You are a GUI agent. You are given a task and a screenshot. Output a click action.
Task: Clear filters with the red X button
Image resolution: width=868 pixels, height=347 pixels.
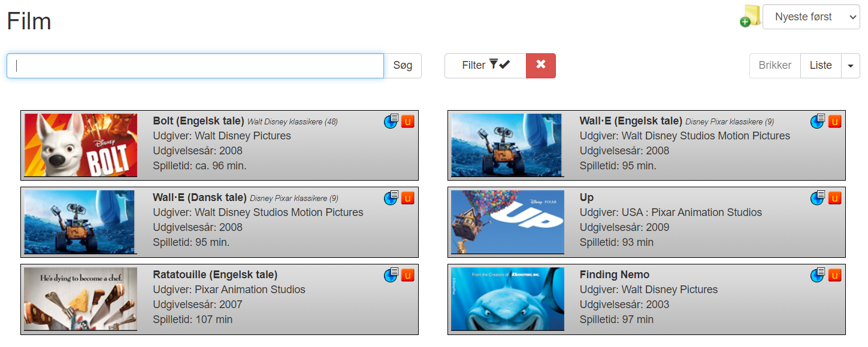[540, 65]
